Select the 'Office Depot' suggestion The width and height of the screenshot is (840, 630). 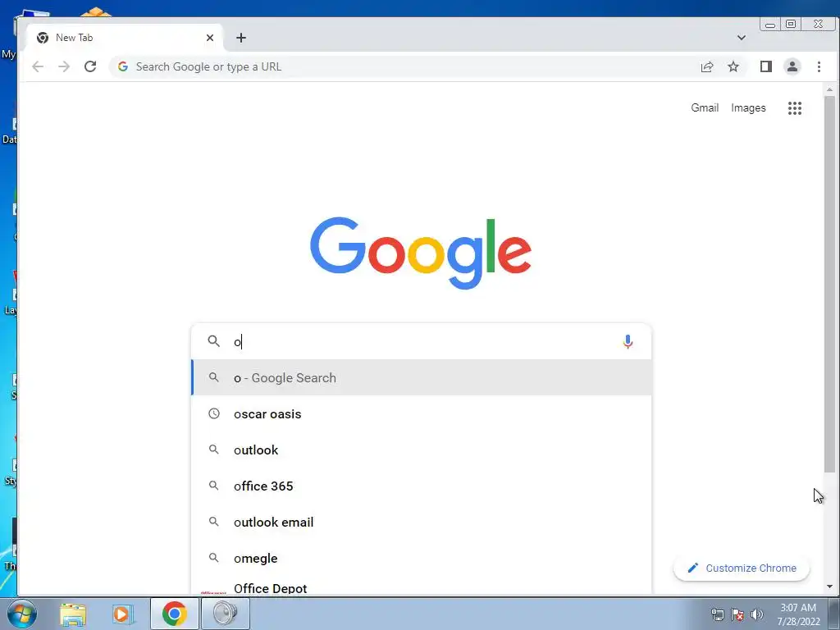421,586
